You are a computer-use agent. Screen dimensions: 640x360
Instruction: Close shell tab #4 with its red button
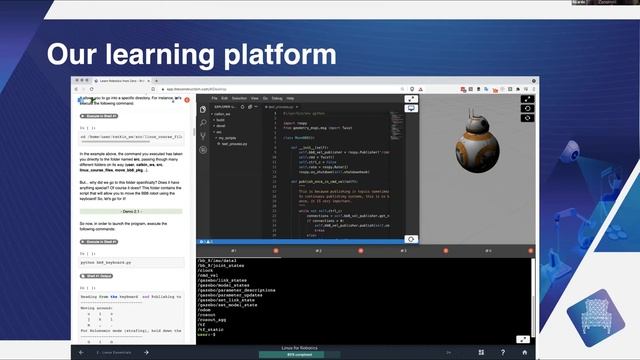(530, 251)
